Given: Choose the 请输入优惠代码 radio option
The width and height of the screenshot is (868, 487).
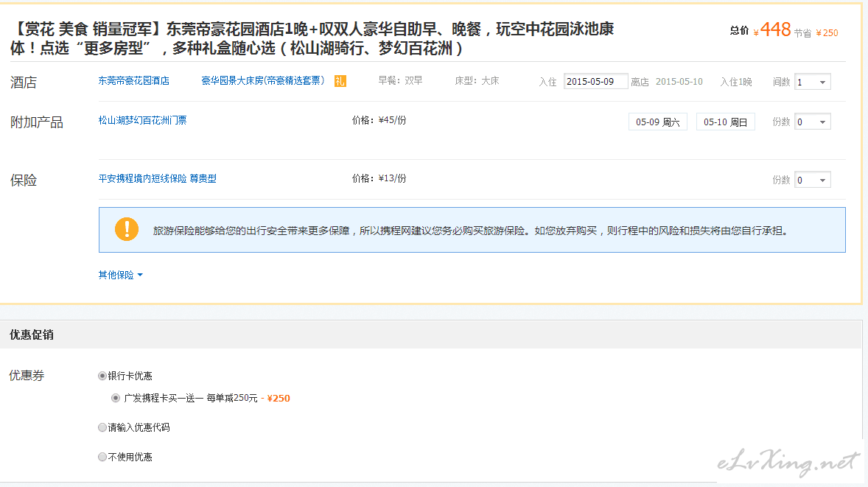Looking at the screenshot, I should 102,427.
